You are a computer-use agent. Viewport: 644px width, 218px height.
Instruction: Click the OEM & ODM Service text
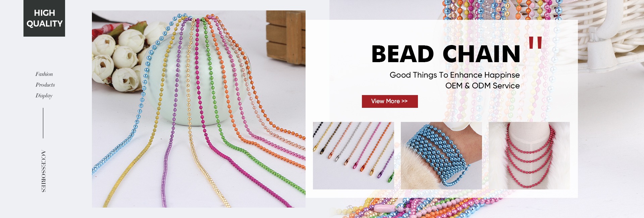pos(482,86)
